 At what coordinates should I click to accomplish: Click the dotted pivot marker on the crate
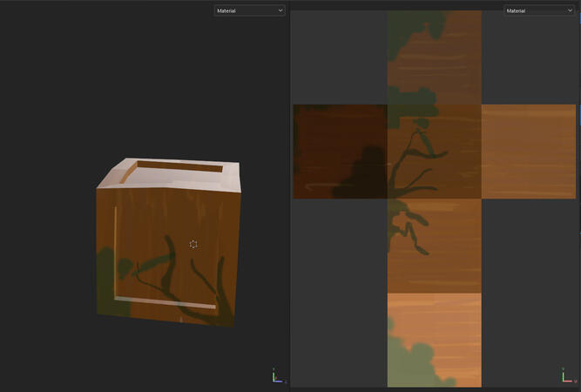tap(193, 244)
